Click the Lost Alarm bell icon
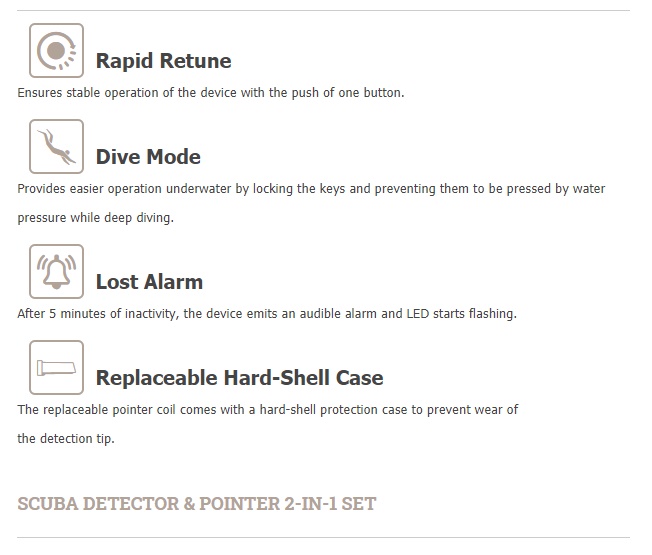Viewport: 652px width, 555px height. pyautogui.click(x=57, y=271)
